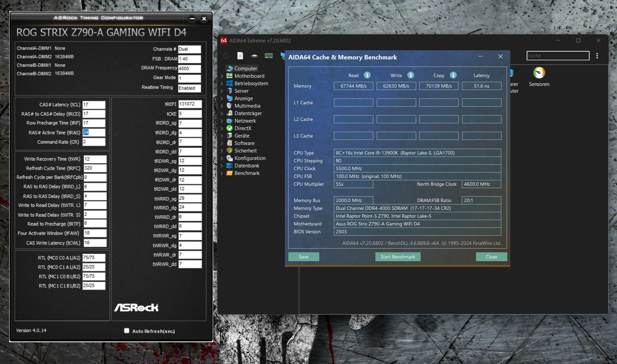
Task: Open the Sensoren gauge icon
Action: [539, 73]
